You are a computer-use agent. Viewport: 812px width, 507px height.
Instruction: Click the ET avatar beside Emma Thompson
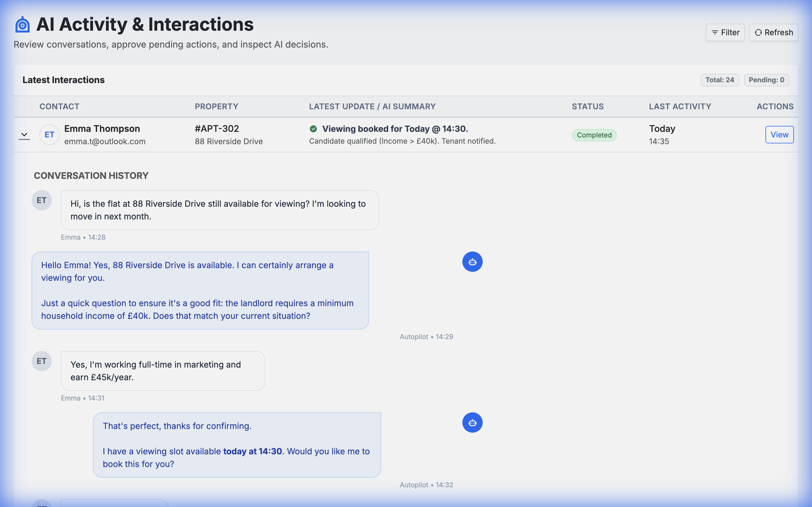point(49,135)
